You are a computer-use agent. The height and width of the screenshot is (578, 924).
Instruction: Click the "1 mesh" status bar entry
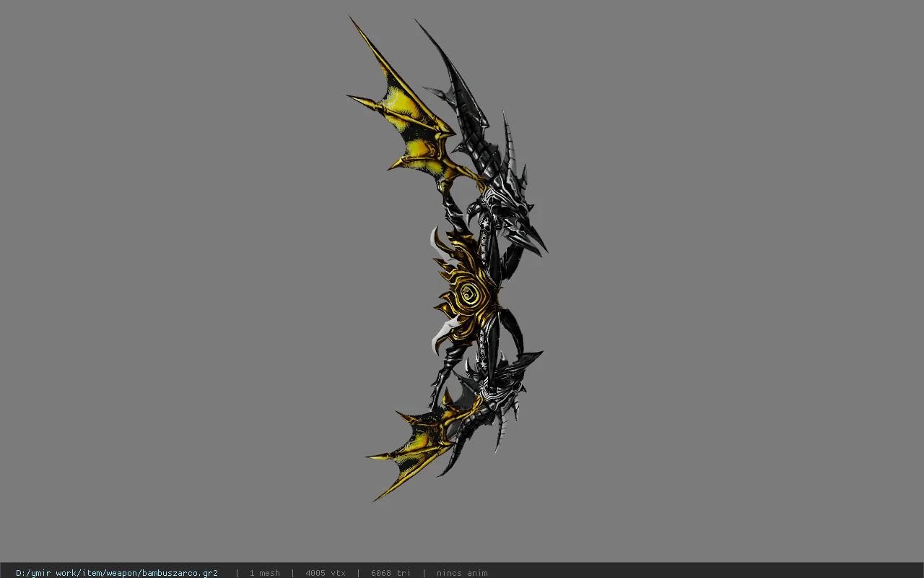pos(265,573)
